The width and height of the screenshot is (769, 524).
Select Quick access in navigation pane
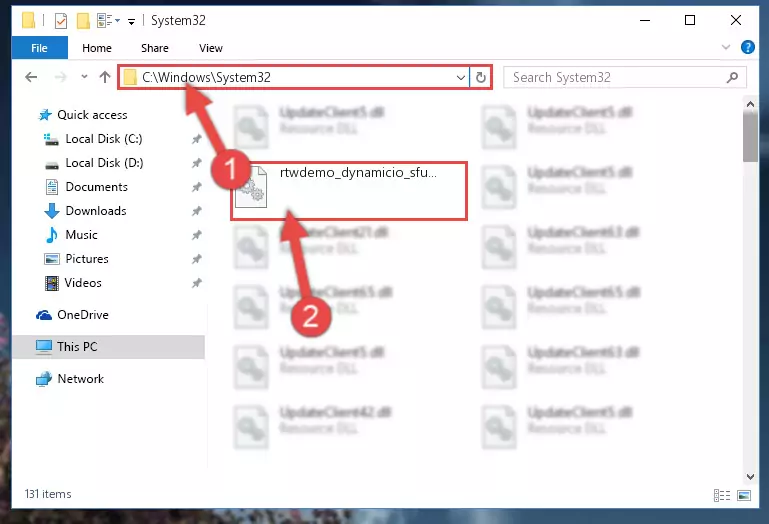92,115
